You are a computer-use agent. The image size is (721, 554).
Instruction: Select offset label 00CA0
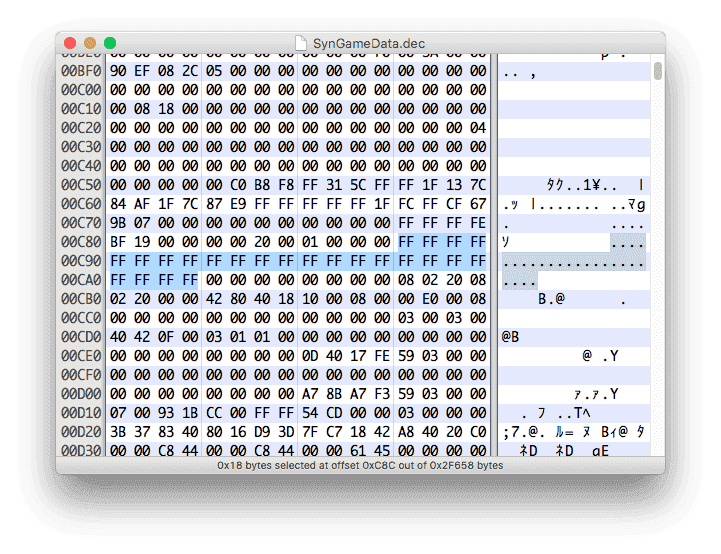coord(81,280)
